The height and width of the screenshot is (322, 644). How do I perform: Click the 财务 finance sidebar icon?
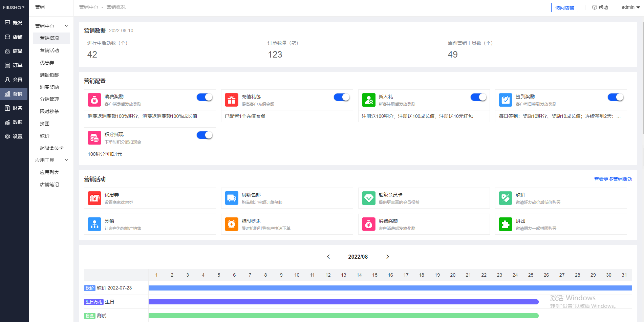point(14,108)
